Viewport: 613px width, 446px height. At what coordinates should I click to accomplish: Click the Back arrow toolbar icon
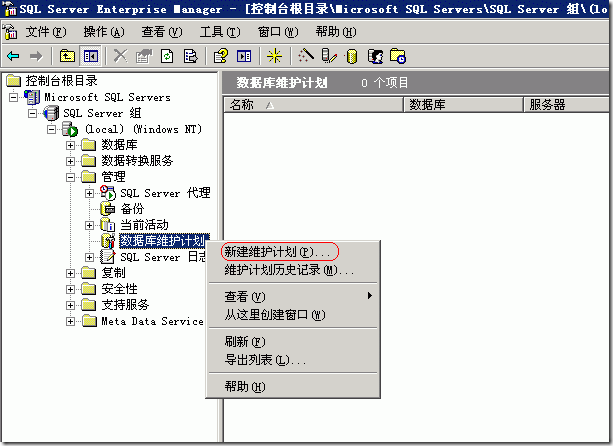pos(13,56)
